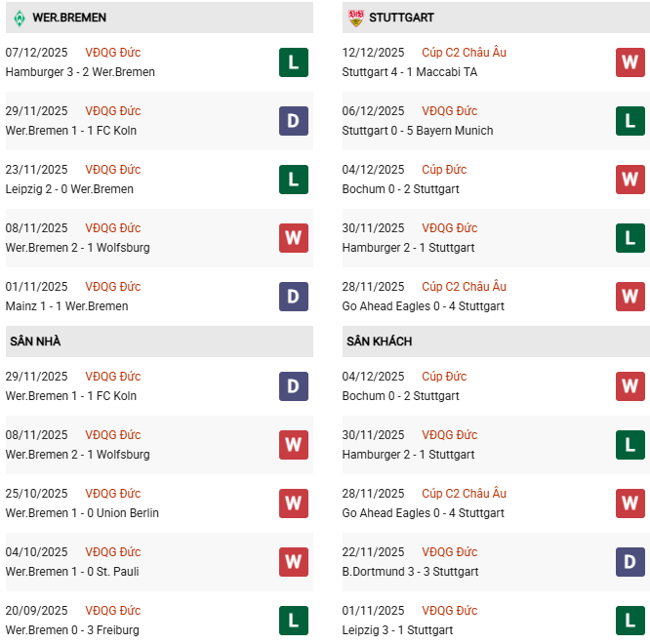Image resolution: width=650 pixels, height=644 pixels.
Task: Click the L badge for Leipzig 3 - 1 Stuttgart
Action: coord(630,621)
